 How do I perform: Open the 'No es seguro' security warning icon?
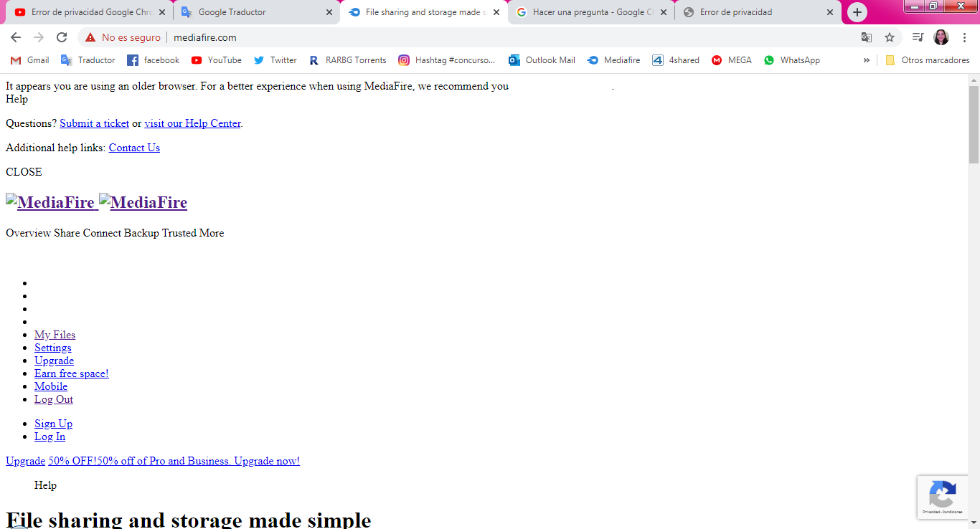(x=90, y=37)
